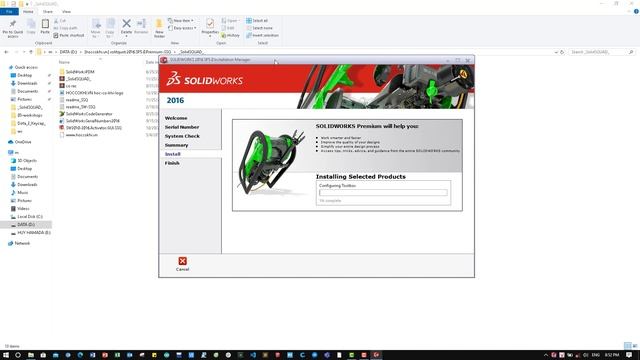The height and width of the screenshot is (360, 640).
Task: Select the SolidWorksCodeGenerator file
Action: (x=86, y=114)
